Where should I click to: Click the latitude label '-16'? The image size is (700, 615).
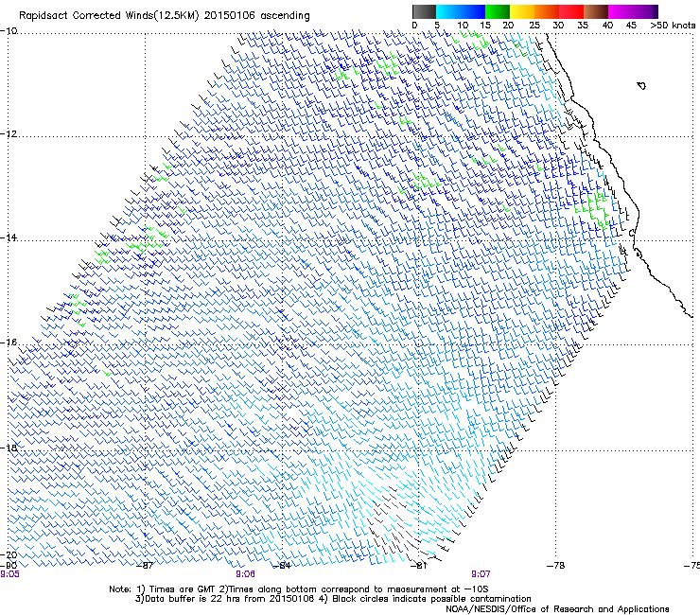pos(9,343)
